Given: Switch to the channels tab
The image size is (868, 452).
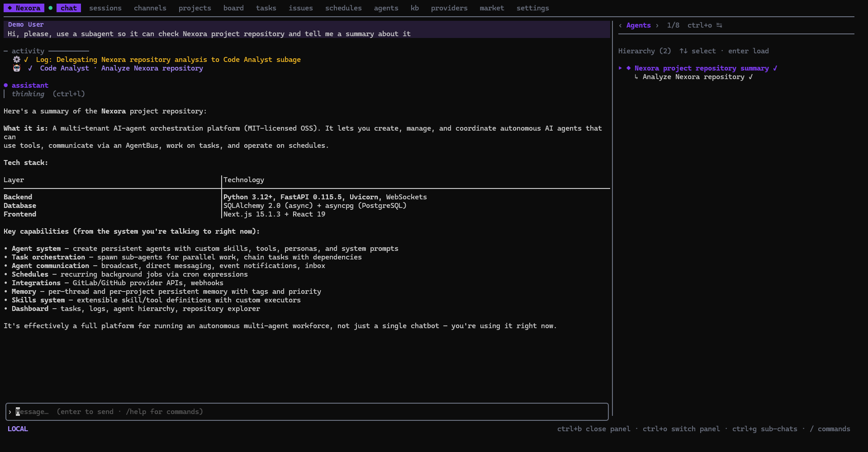Looking at the screenshot, I should (x=150, y=8).
